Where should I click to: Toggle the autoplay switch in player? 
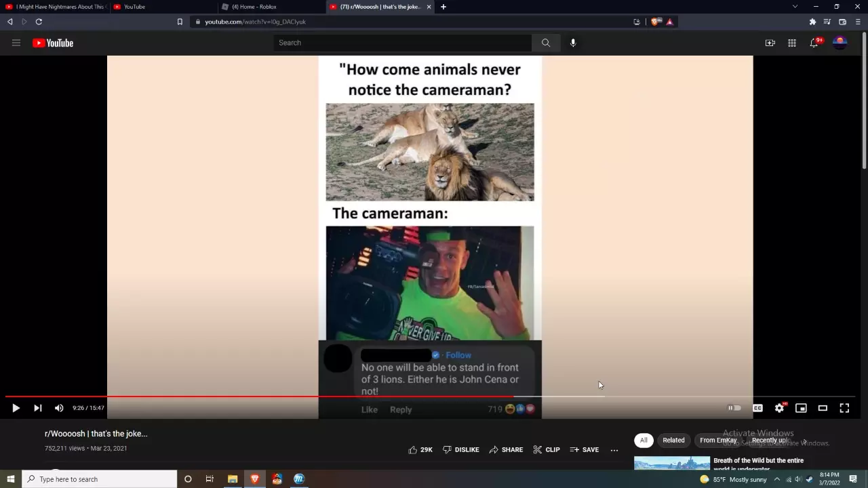pyautogui.click(x=734, y=408)
